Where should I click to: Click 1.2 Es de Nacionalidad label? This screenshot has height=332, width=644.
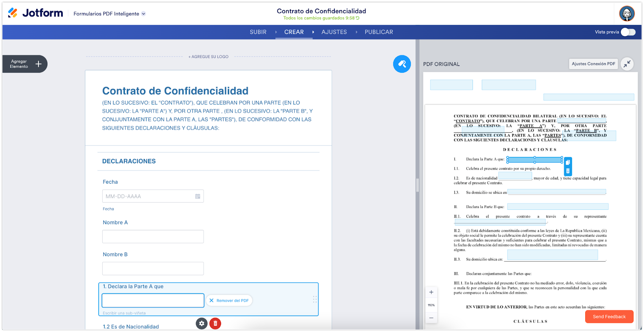(x=131, y=327)
